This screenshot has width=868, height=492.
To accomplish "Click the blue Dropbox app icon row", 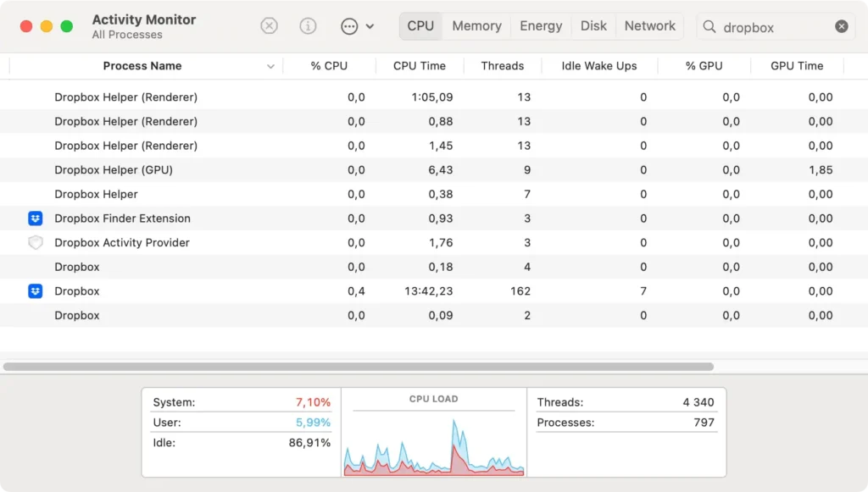I will (434, 291).
